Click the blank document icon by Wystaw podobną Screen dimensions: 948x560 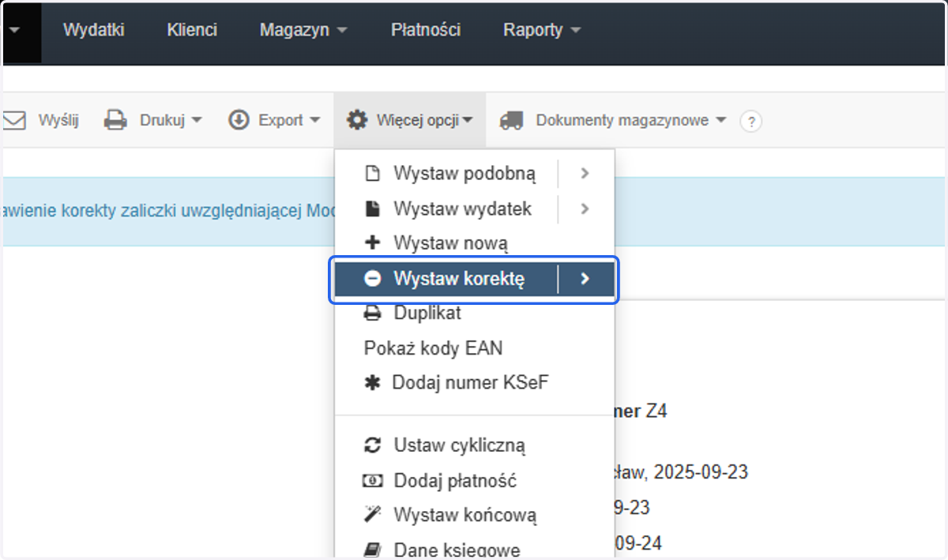(372, 173)
